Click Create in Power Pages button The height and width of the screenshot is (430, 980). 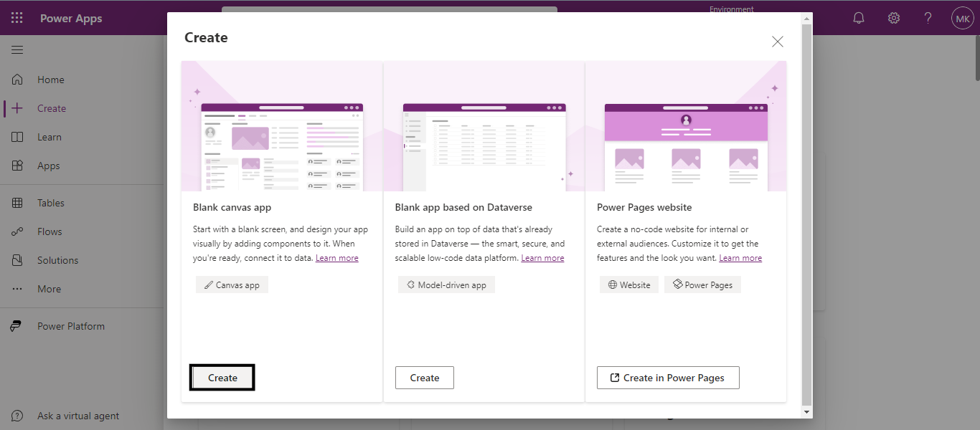pos(667,378)
